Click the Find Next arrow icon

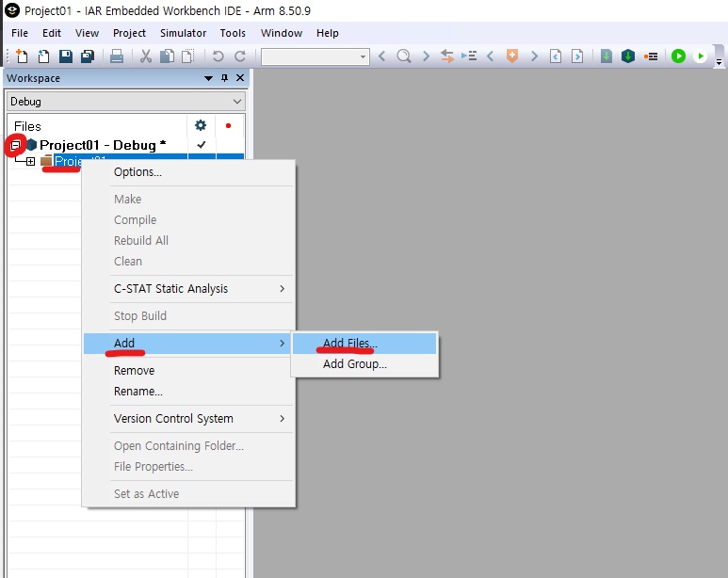pos(426,56)
